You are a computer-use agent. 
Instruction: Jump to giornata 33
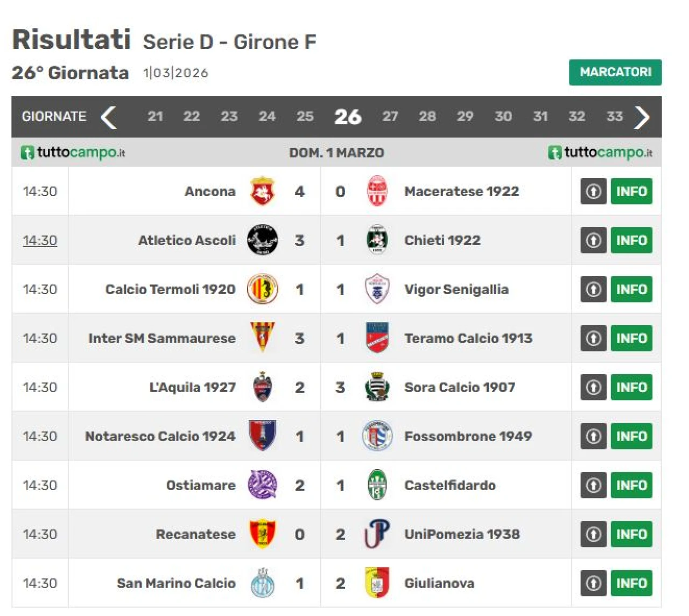click(x=615, y=116)
